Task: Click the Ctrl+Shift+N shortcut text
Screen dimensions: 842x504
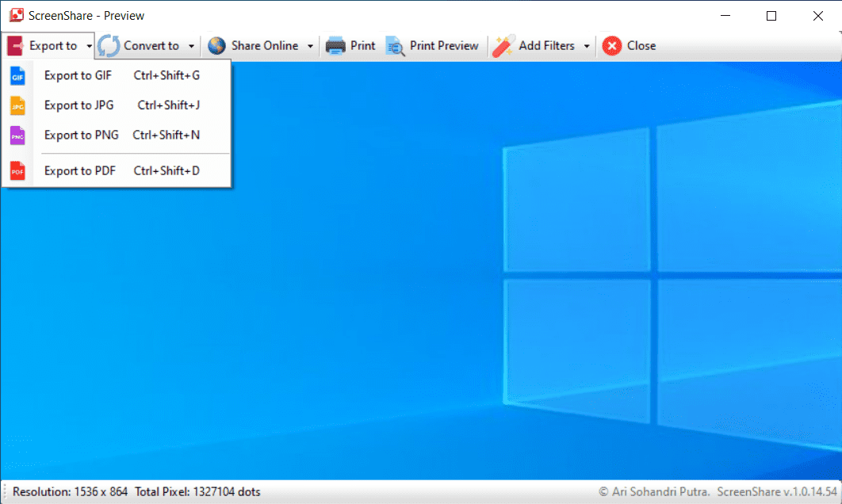Action: (x=166, y=135)
